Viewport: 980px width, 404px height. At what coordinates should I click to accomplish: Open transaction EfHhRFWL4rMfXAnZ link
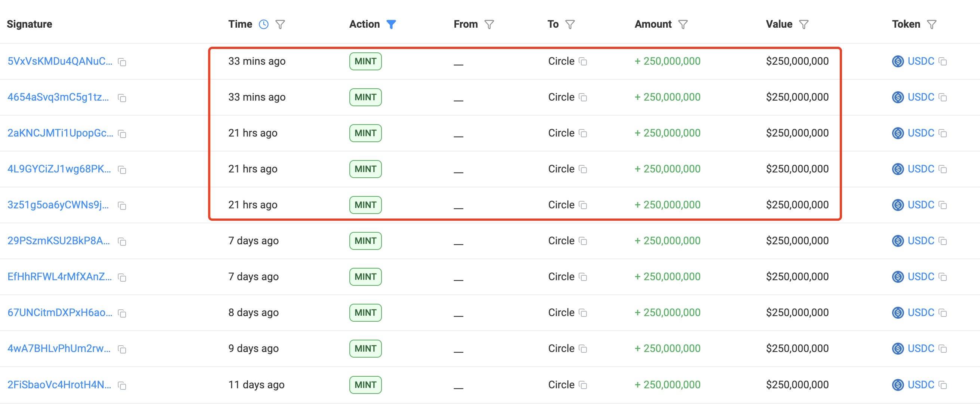60,276
